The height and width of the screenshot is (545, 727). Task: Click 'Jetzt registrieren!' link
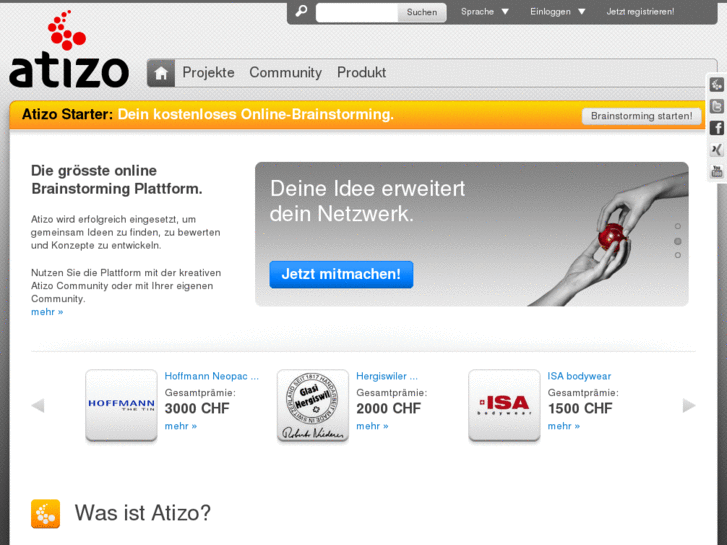coord(640,12)
